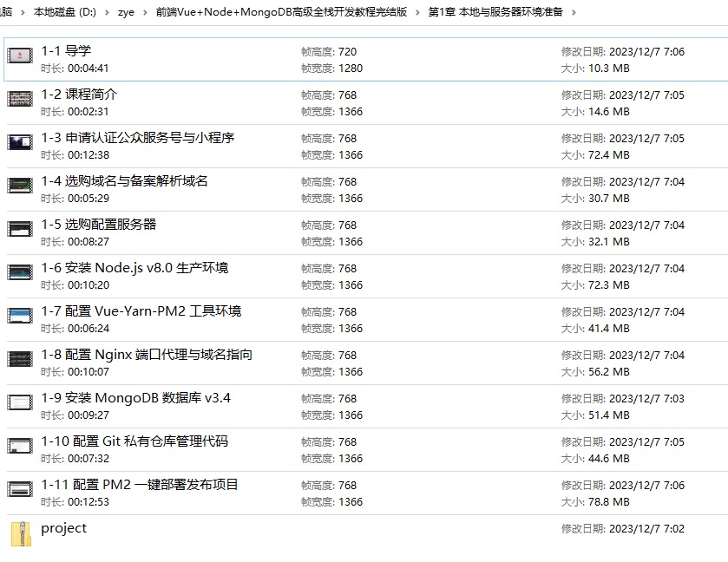Click the video icon for 1-5 选购配置服务器
Screen dimensions: 728x562
coord(20,229)
